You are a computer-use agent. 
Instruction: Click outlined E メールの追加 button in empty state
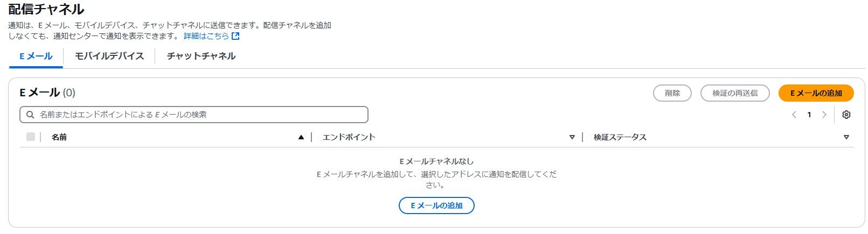pos(436,205)
